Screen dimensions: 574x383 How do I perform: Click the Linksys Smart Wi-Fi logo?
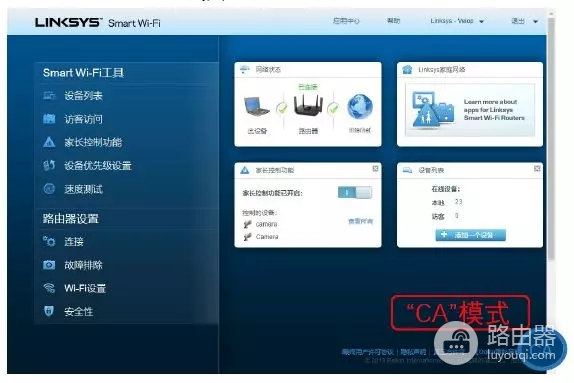point(98,22)
